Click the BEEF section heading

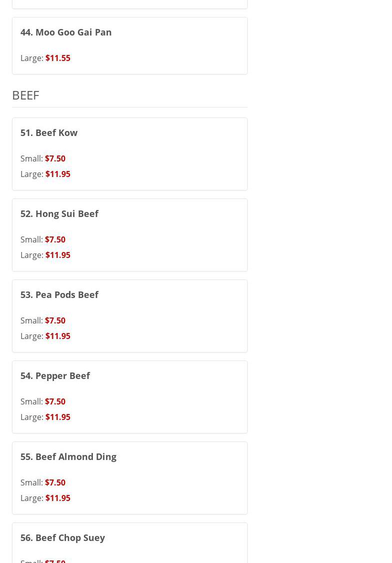tap(25, 95)
